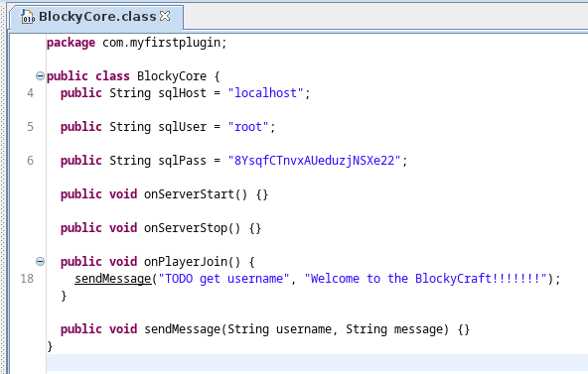588x374 pixels.
Task: Click the class file icon on BlockyCore tab
Action: (28, 17)
